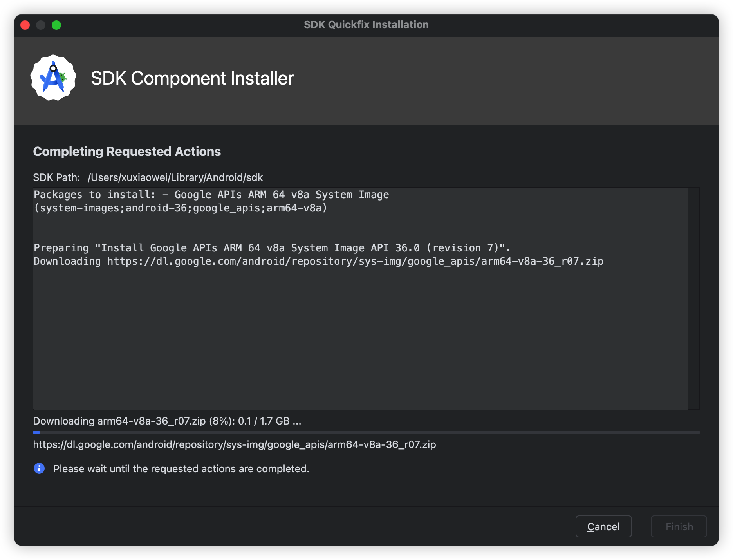
Task: Click the SDK path /Users/xuxiaowei/Library/Android/sdk
Action: [x=175, y=177]
